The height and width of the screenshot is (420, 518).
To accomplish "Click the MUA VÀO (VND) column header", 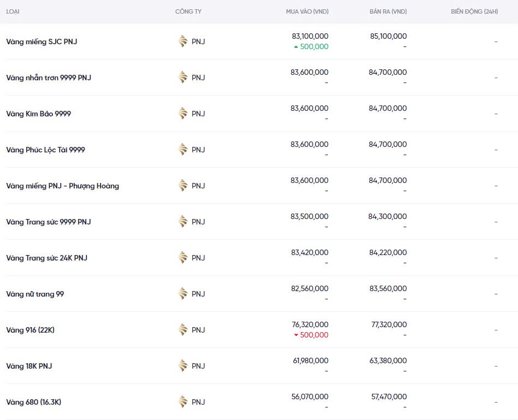I will (x=307, y=11).
